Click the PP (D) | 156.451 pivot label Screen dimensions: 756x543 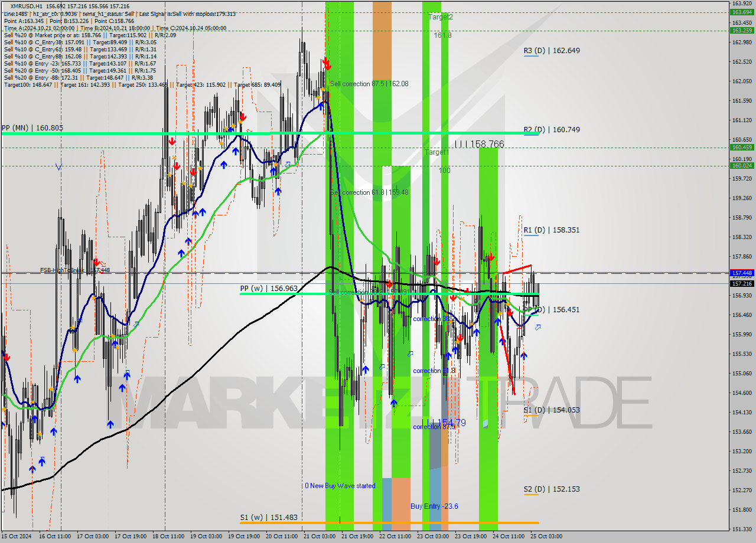pos(552,310)
